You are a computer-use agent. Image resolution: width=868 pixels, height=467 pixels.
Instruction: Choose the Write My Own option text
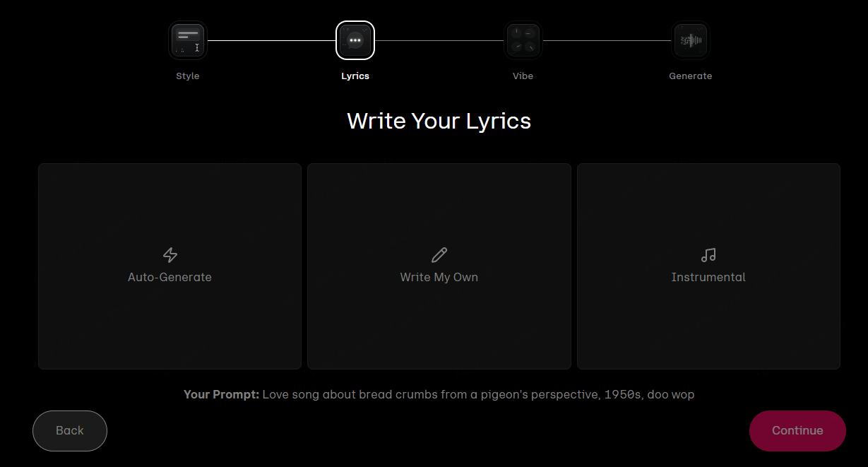click(x=439, y=278)
